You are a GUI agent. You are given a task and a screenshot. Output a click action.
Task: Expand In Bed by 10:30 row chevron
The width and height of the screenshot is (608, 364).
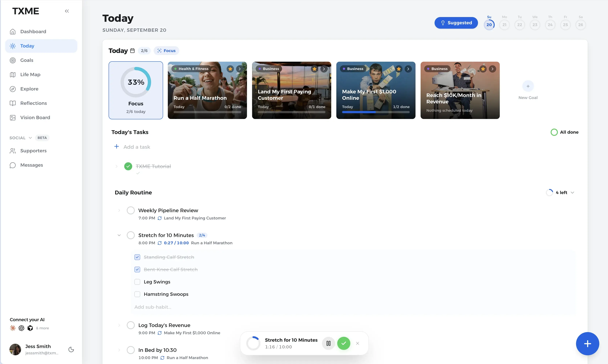point(119,350)
